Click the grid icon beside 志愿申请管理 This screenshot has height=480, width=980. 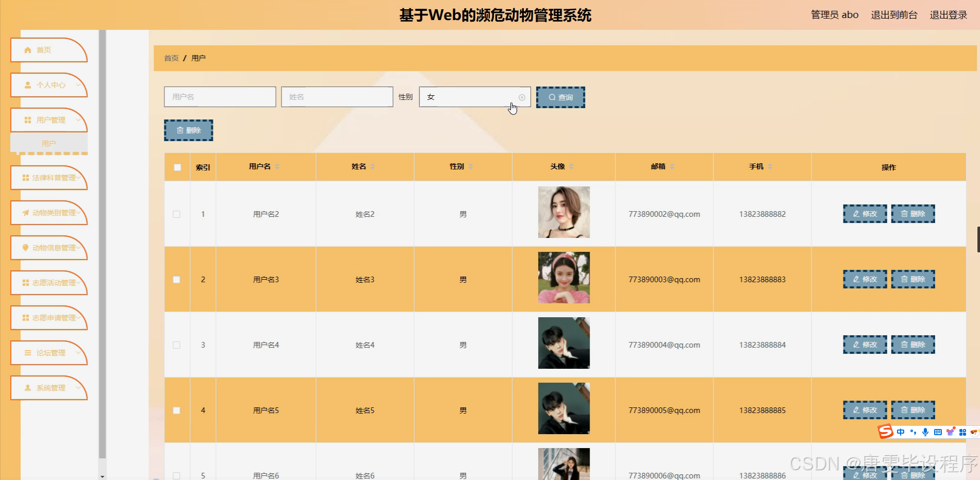[25, 318]
